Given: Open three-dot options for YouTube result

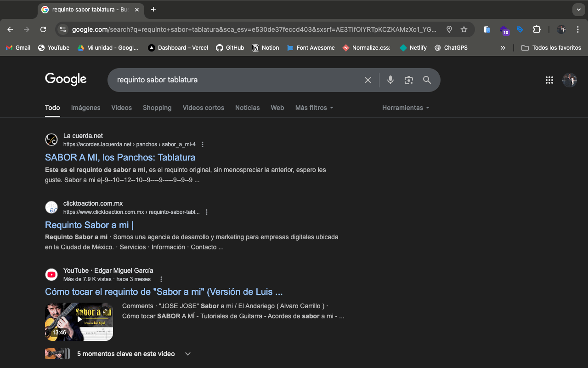Looking at the screenshot, I should pyautogui.click(x=161, y=279).
